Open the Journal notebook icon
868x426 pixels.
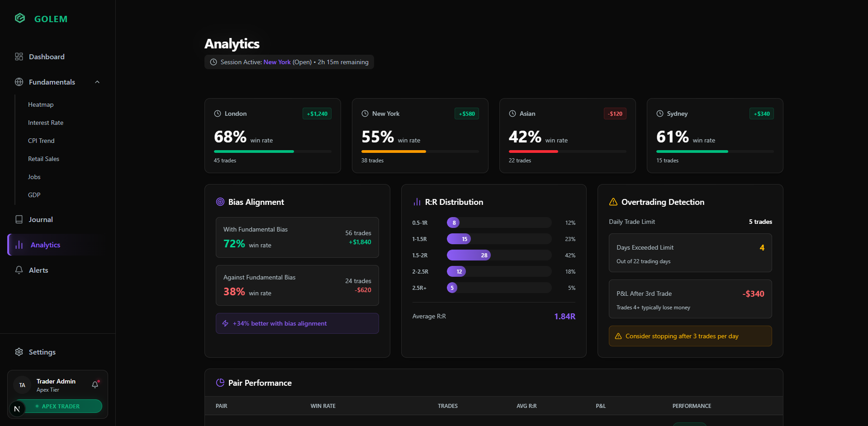click(x=19, y=219)
